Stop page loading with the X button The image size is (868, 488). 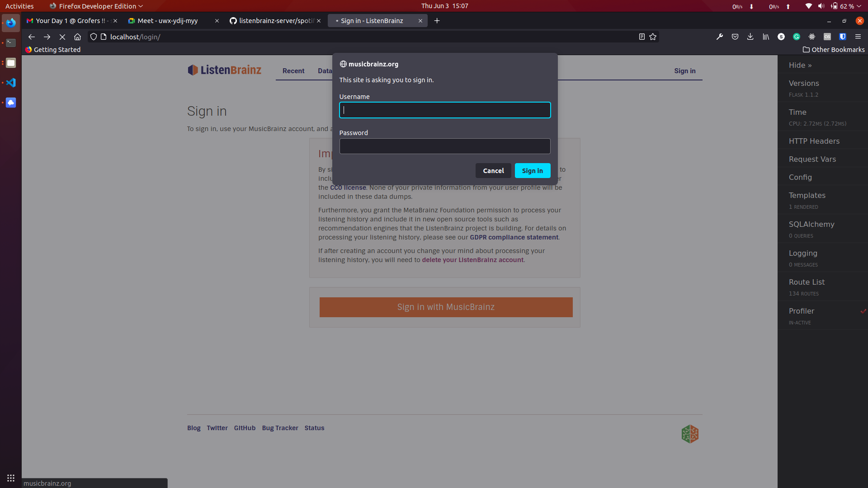(x=62, y=37)
